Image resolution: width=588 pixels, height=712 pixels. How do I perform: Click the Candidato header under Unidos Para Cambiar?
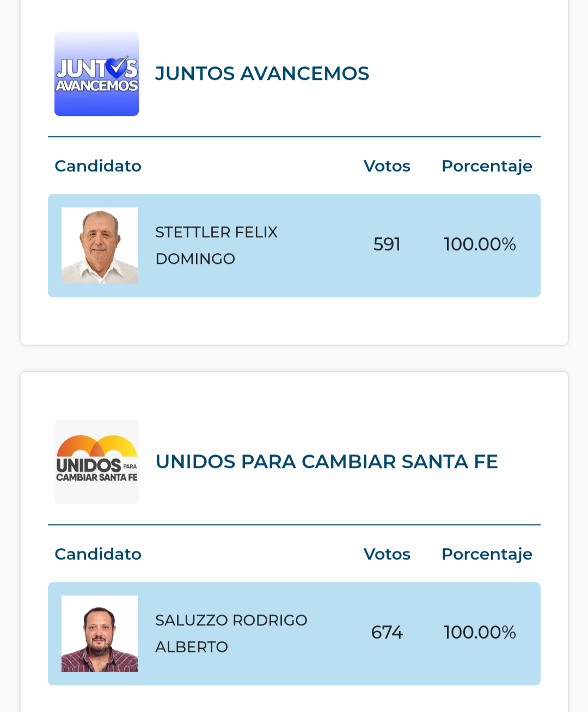click(x=98, y=554)
